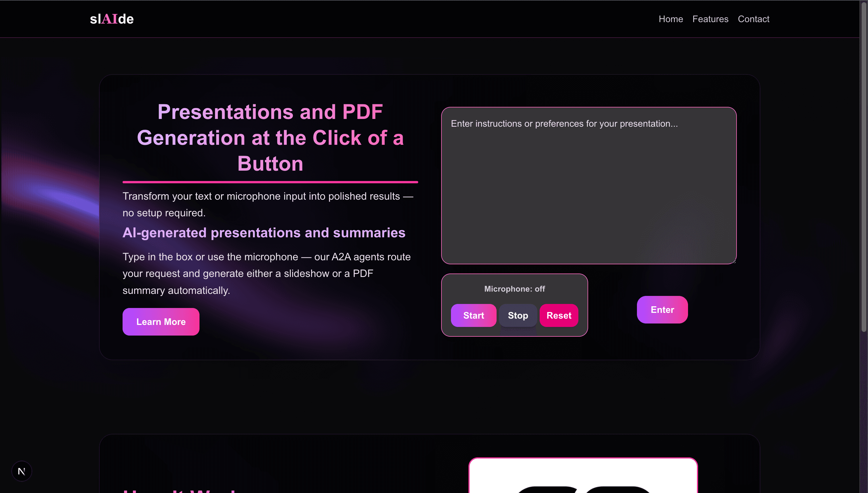The height and width of the screenshot is (493, 868).
Task: Grab the textarea resize handle corner
Action: 734,261
